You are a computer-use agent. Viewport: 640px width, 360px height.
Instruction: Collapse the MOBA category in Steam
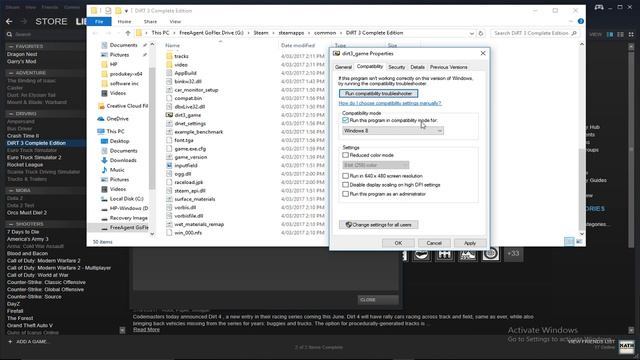11,191
